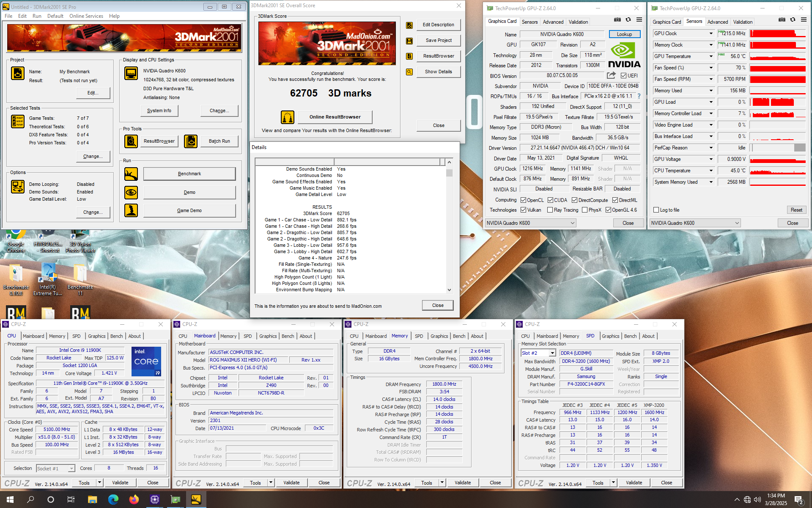Click the Benchmark run icon in 3DMark2001
812x508 pixels.
click(x=131, y=174)
